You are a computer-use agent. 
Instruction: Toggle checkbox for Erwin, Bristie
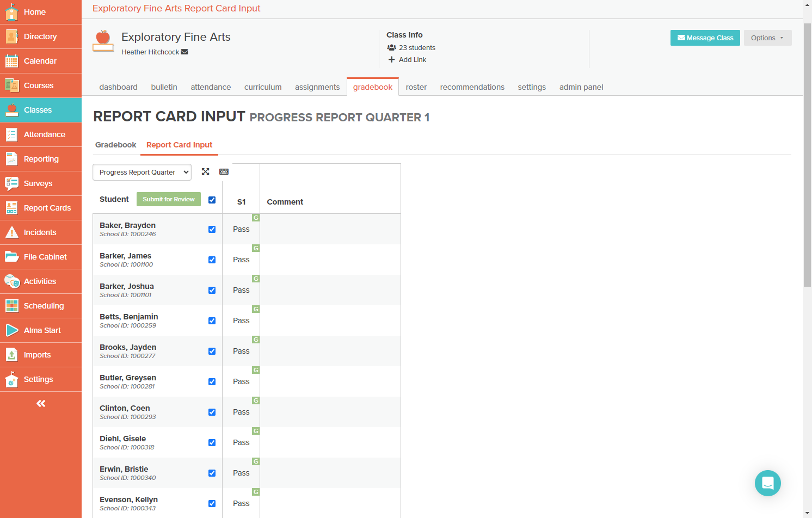coord(212,473)
